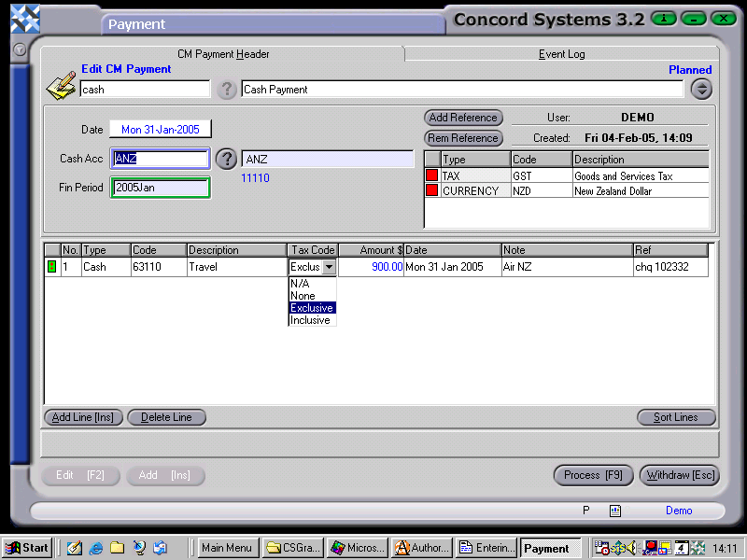Viewport: 747px width, 560px height.
Task: Open help via question mark next to cash field
Action: 227,91
